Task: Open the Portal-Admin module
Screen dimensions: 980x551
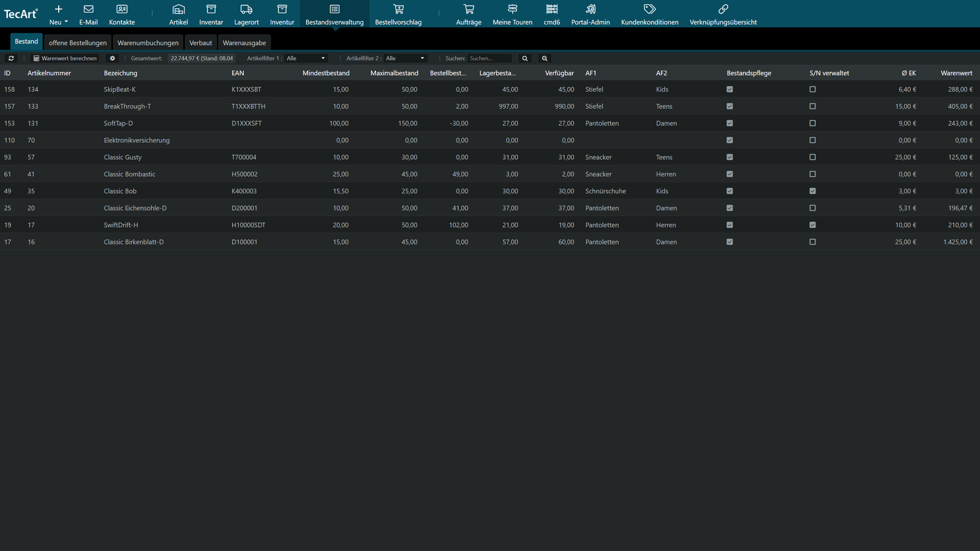Action: (x=590, y=14)
